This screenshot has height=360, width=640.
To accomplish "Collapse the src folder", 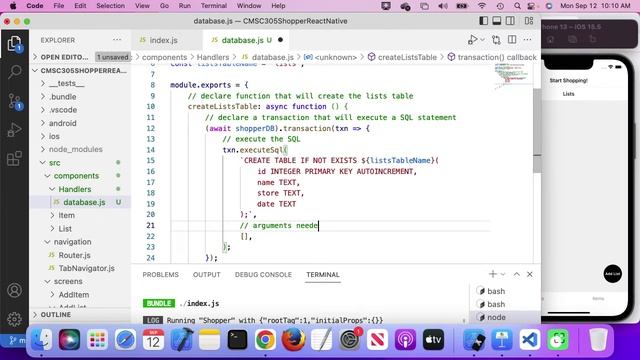I will [54, 163].
